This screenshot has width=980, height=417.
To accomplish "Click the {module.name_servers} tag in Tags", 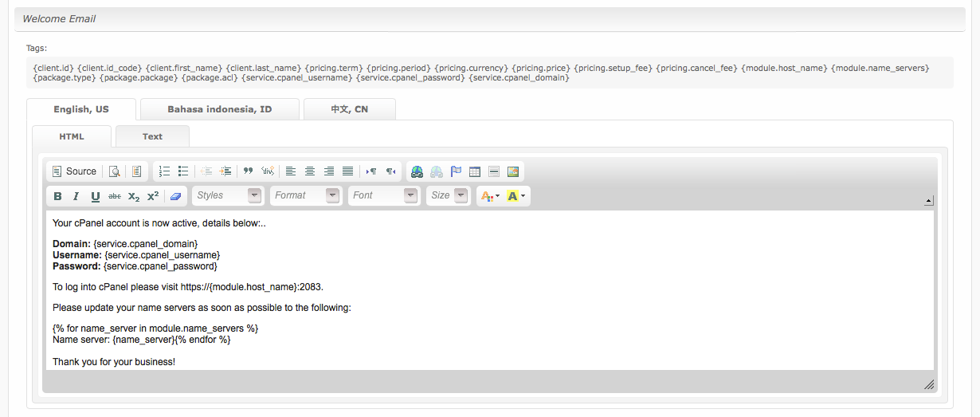I will click(x=880, y=68).
